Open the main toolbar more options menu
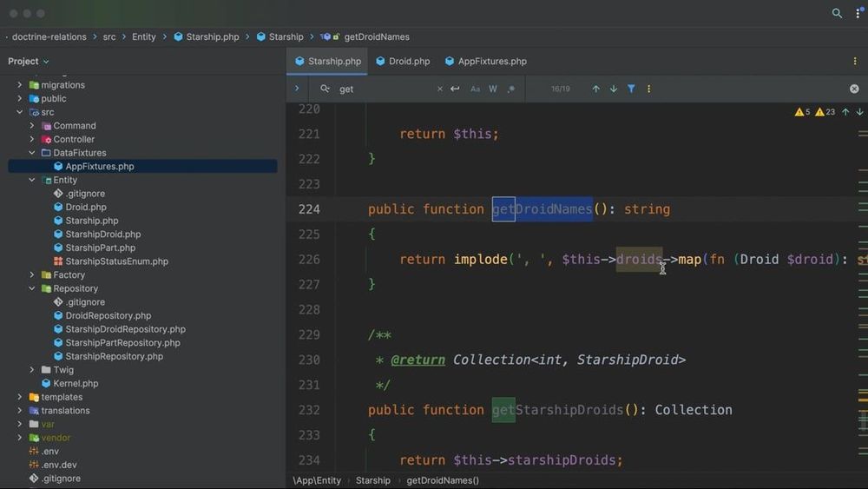The height and width of the screenshot is (489, 868). click(858, 13)
